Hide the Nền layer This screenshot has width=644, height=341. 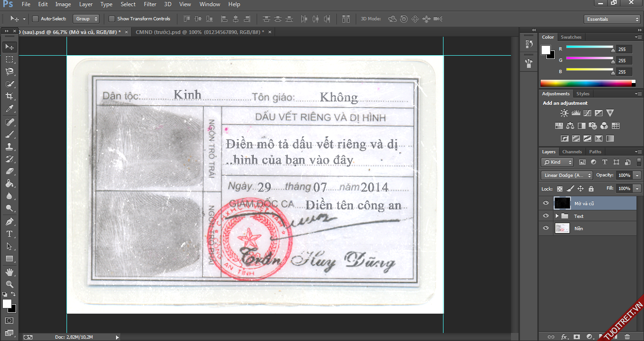(x=546, y=228)
